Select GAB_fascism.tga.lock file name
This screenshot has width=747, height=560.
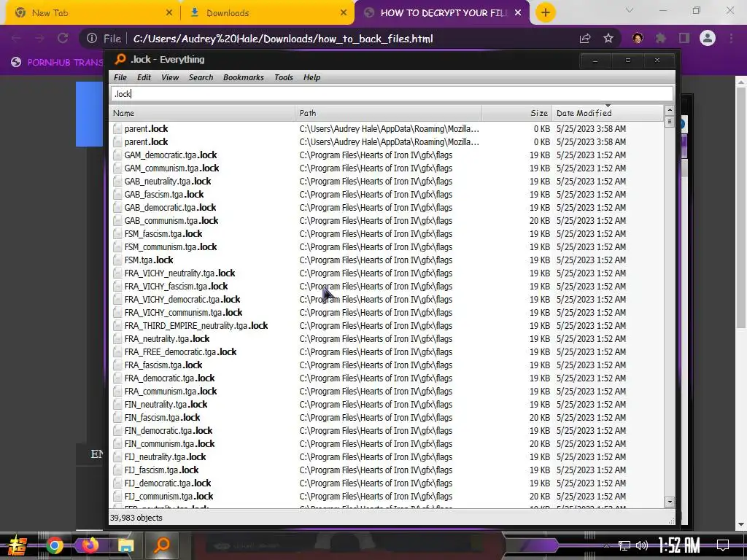(164, 194)
